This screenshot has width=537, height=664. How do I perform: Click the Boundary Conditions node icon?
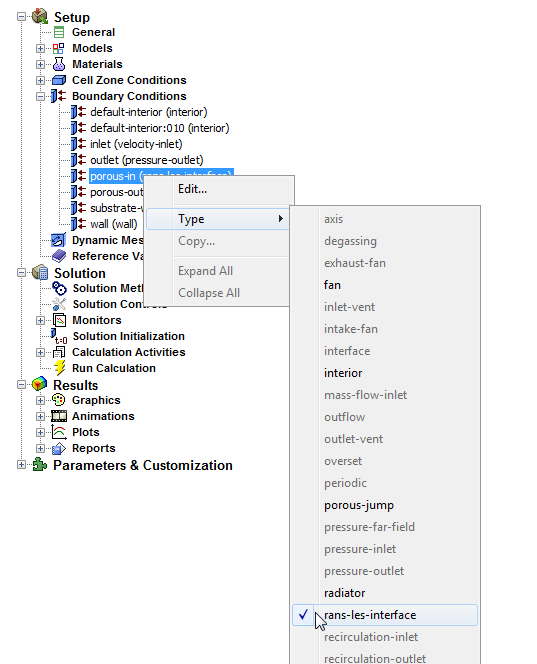pyautogui.click(x=58, y=96)
